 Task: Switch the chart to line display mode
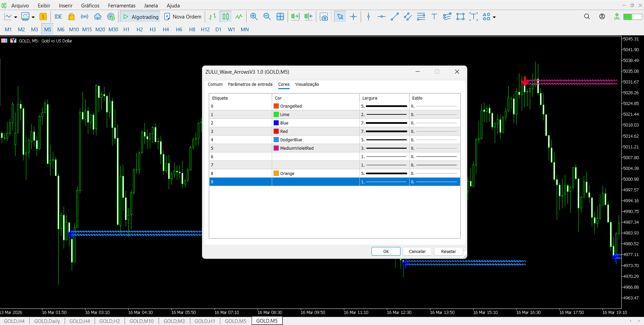click(x=238, y=16)
